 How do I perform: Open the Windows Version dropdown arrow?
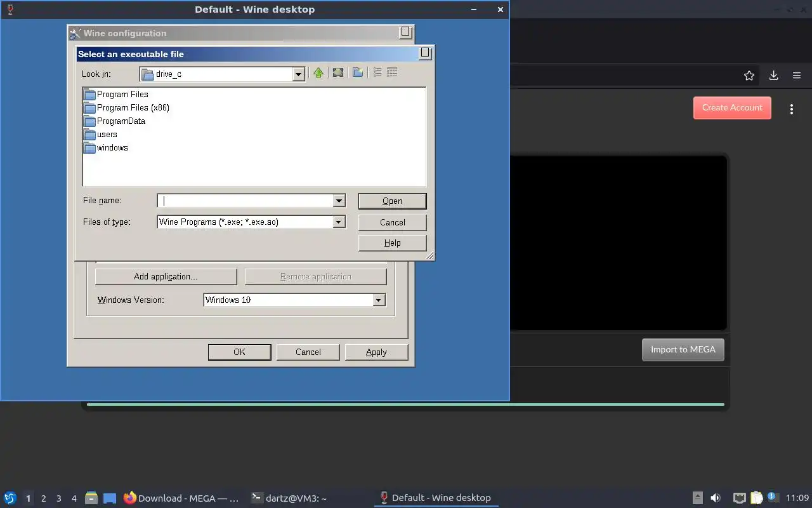pyautogui.click(x=379, y=300)
